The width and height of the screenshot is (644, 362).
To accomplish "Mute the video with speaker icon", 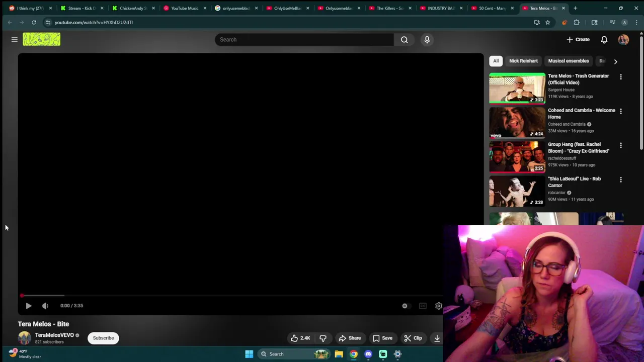I will pos(45,306).
